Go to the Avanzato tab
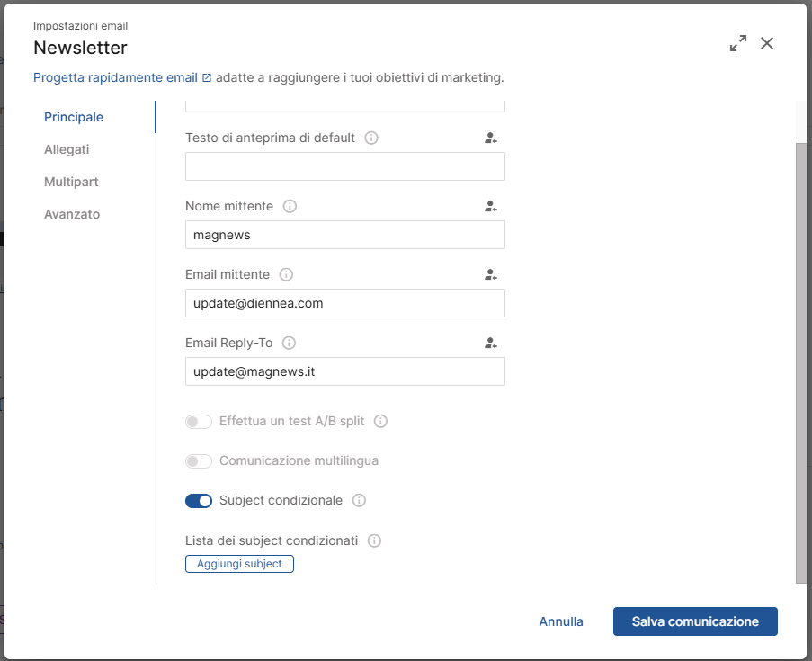This screenshot has width=812, height=661. coord(72,214)
